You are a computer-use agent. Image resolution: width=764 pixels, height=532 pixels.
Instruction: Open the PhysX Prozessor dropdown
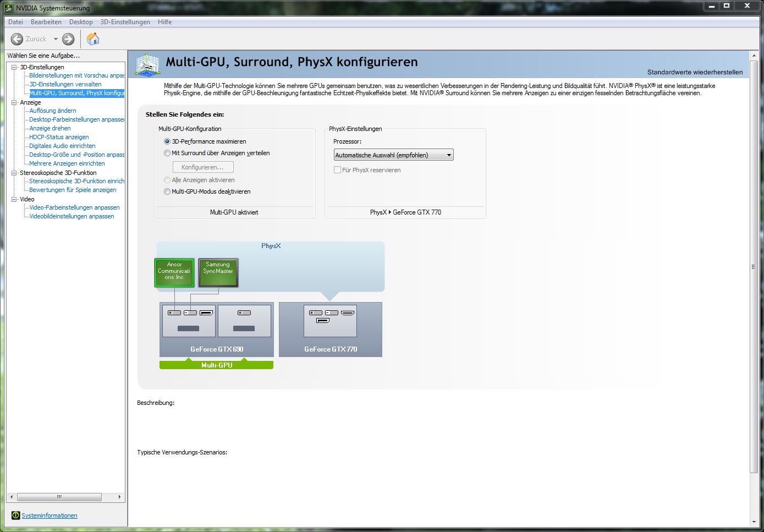coord(393,155)
